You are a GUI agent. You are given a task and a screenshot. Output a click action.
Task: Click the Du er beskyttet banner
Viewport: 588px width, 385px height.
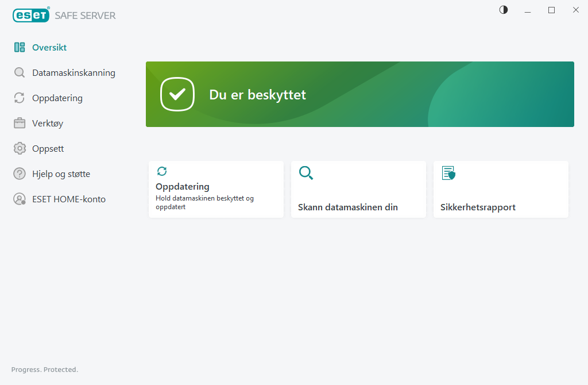point(359,94)
